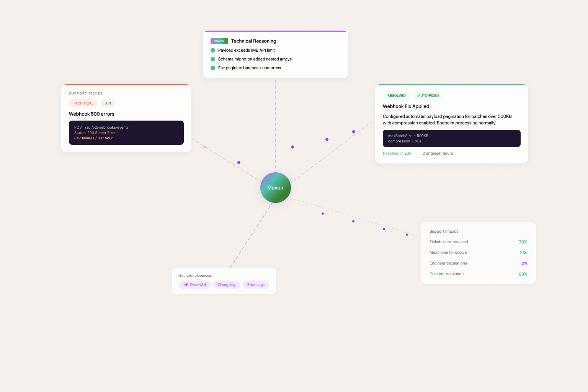Click green dot next to Payload exceeds 1MB
Image resolution: width=588 pixels, height=392 pixels.
213,50
